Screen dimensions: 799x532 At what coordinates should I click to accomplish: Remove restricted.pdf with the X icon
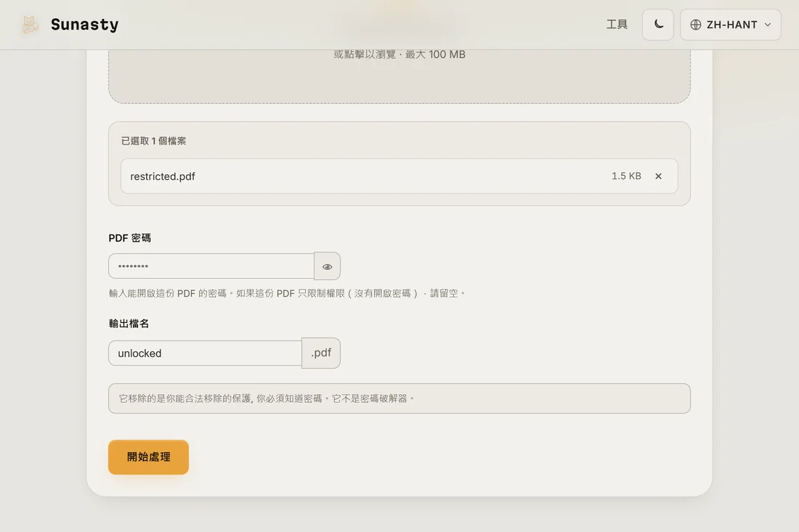point(658,176)
